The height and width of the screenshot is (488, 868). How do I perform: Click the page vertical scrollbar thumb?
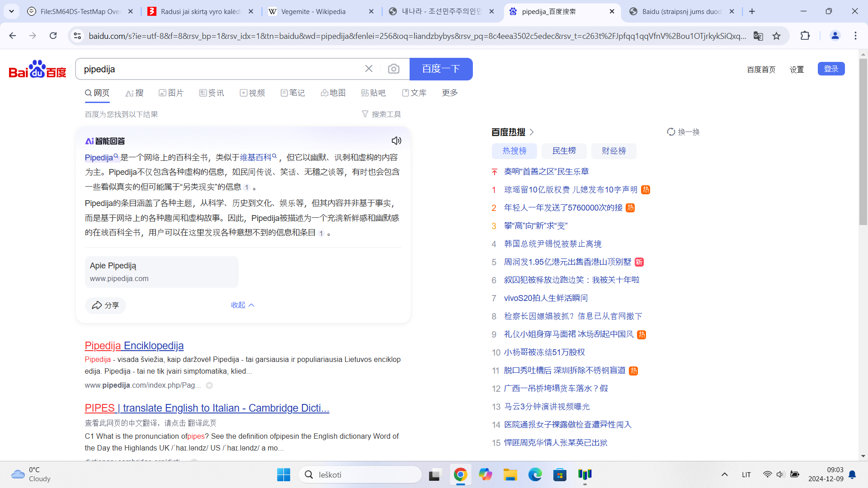click(x=863, y=141)
